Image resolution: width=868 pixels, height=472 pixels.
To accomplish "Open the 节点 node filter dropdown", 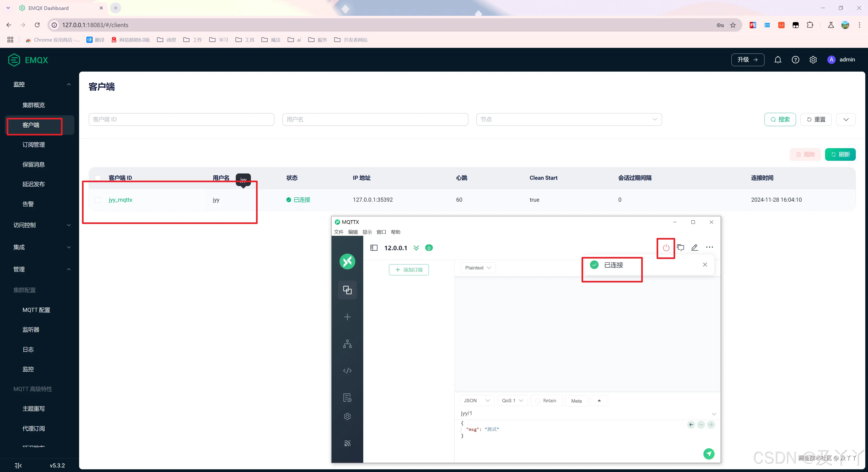I will coord(568,119).
